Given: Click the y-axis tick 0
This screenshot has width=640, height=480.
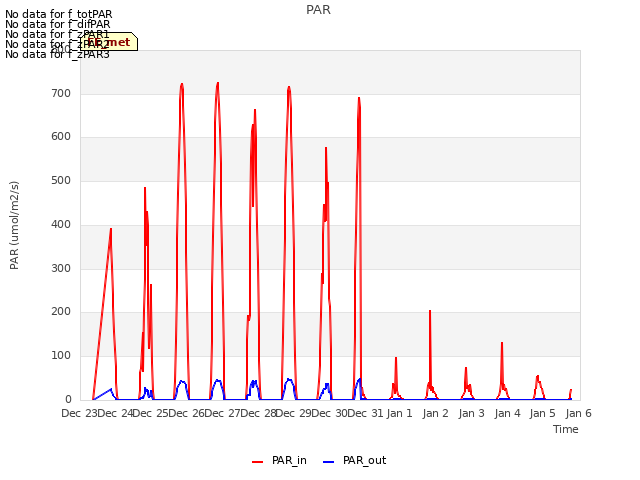Looking at the screenshot, I should point(68,400).
